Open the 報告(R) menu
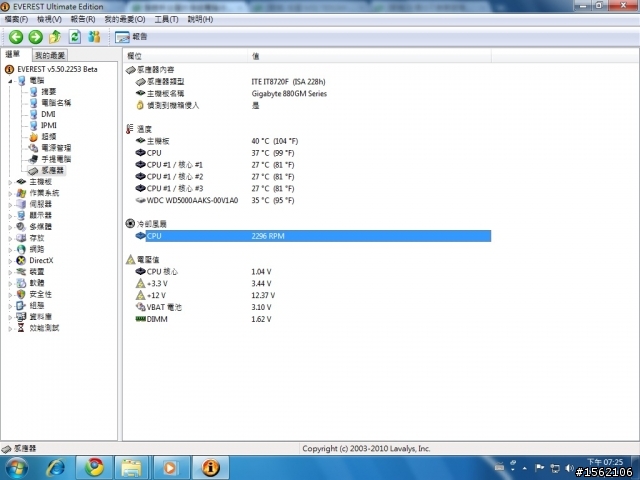 [x=83, y=19]
